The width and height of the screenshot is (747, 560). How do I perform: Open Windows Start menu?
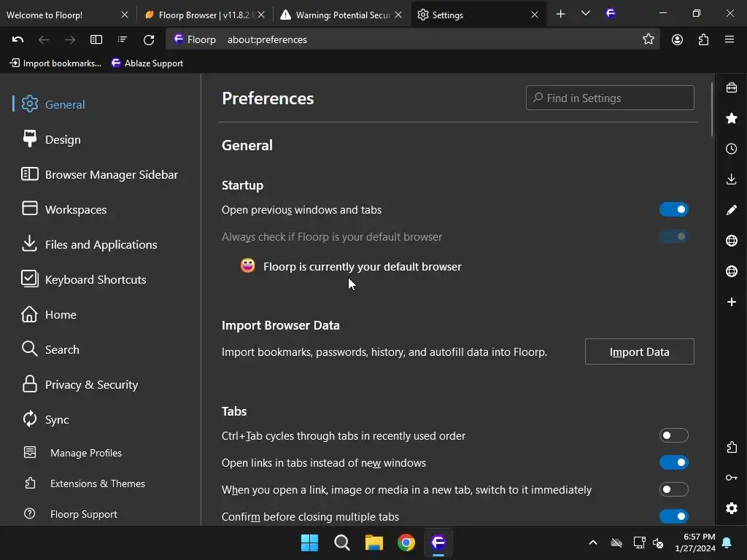[x=309, y=542]
